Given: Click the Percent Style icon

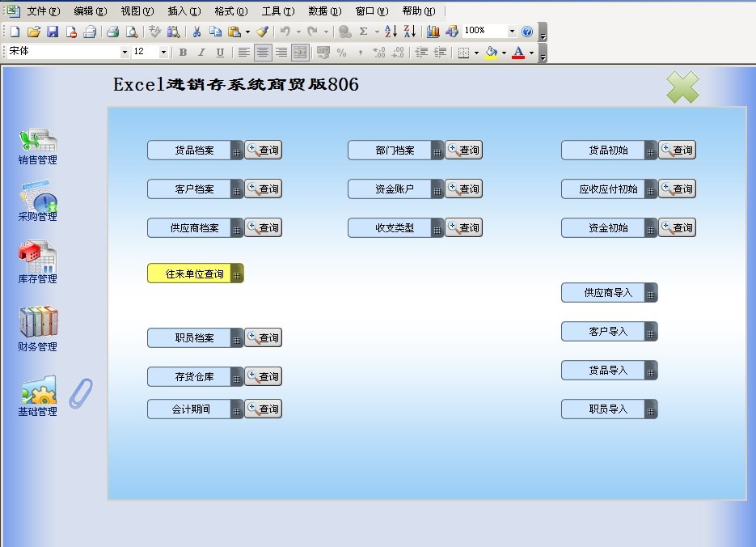Looking at the screenshot, I should (x=341, y=53).
